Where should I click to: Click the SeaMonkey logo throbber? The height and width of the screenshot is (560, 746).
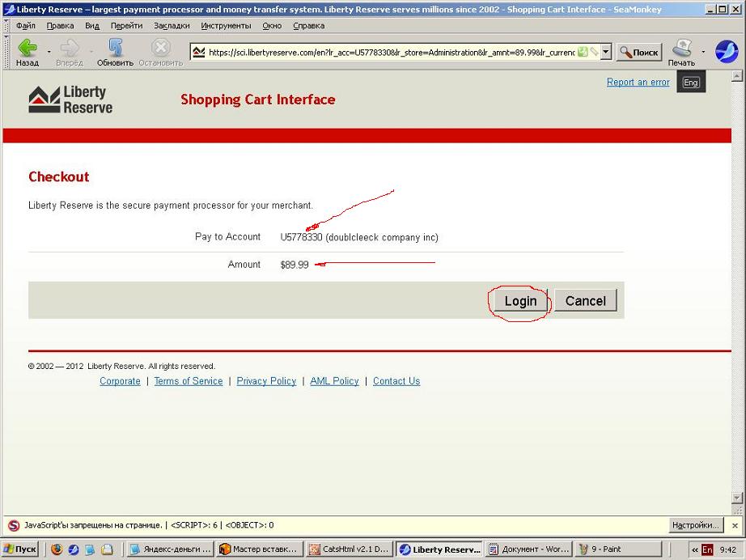click(727, 51)
